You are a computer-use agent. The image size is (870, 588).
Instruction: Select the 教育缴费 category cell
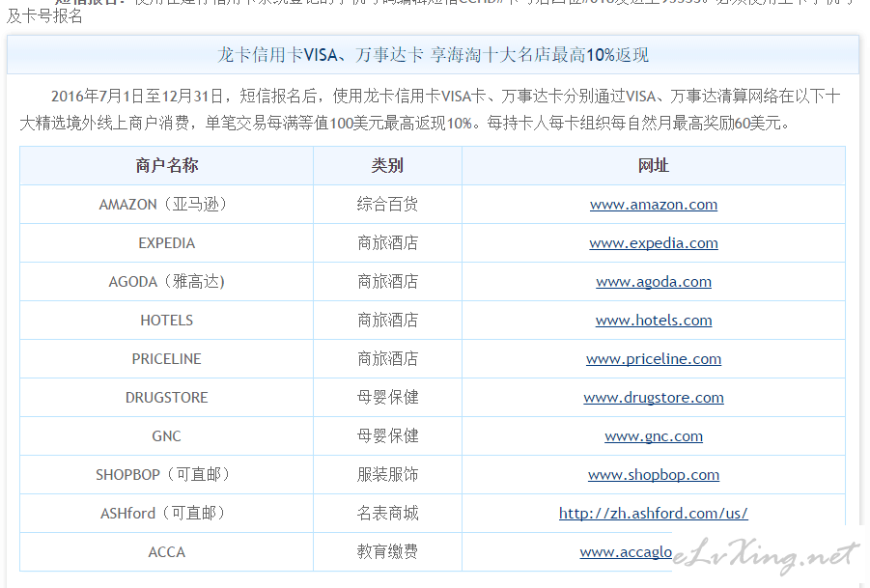click(x=387, y=552)
